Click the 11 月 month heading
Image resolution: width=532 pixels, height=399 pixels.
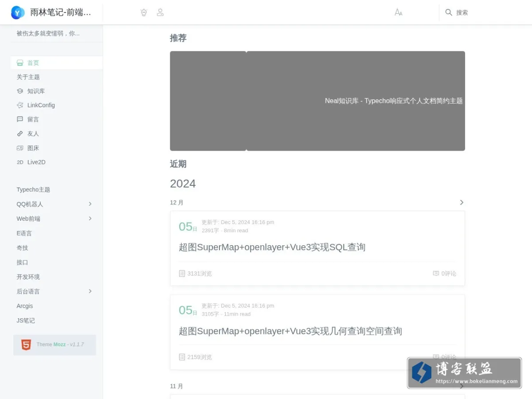(x=176, y=386)
